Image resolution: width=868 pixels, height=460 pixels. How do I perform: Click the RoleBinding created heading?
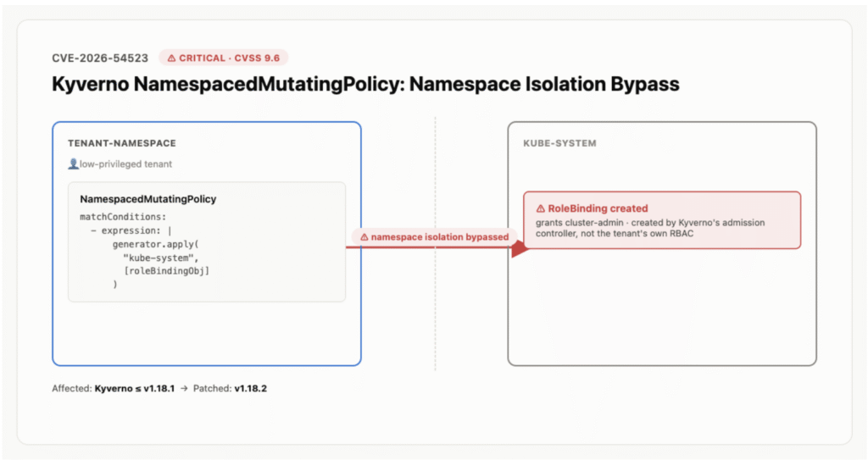pos(598,208)
